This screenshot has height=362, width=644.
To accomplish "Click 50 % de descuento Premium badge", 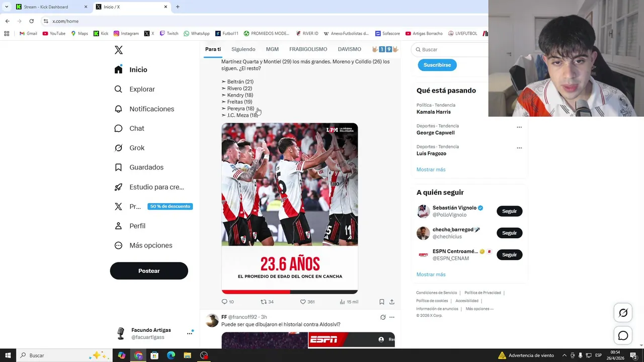I will click(x=170, y=206).
